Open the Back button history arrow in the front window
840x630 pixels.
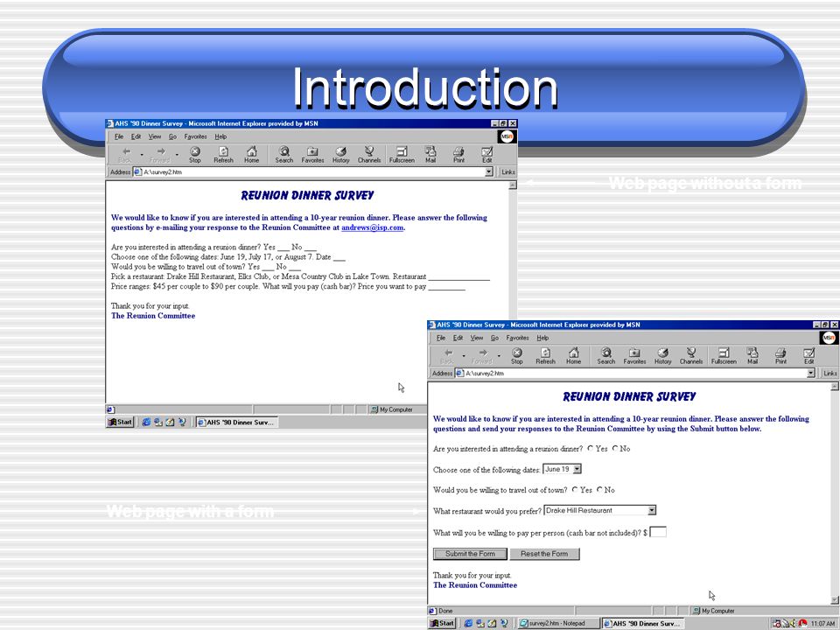(464, 356)
